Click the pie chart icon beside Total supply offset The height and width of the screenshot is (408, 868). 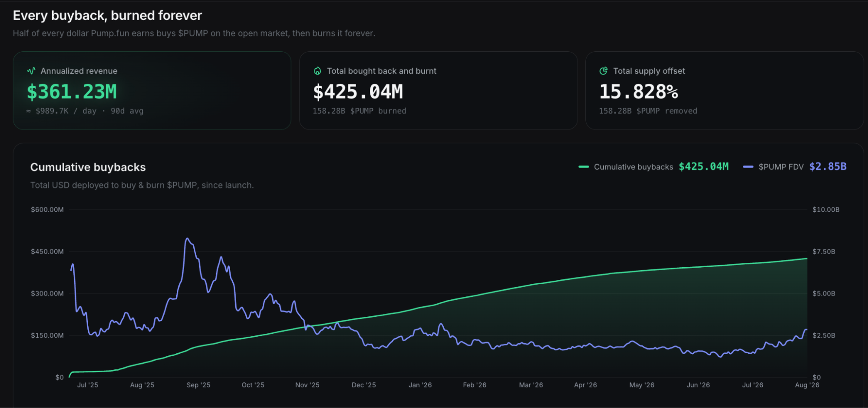click(604, 71)
